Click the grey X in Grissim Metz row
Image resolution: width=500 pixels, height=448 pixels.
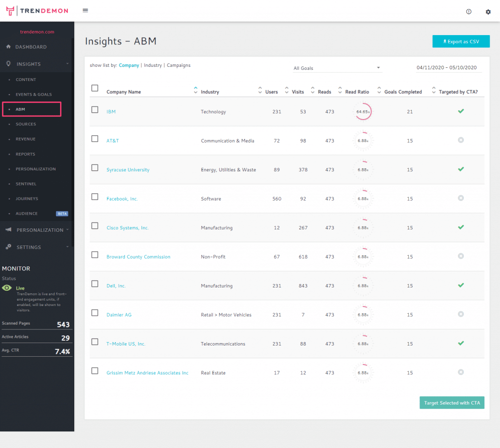pos(461,372)
